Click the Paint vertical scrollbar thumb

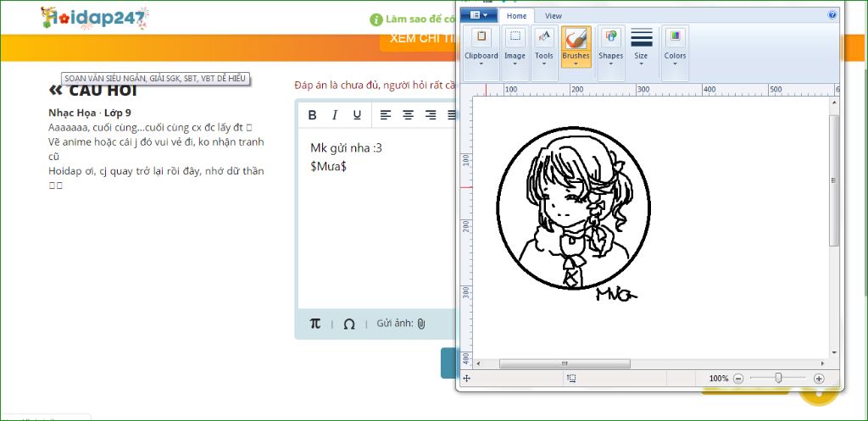tap(834, 180)
